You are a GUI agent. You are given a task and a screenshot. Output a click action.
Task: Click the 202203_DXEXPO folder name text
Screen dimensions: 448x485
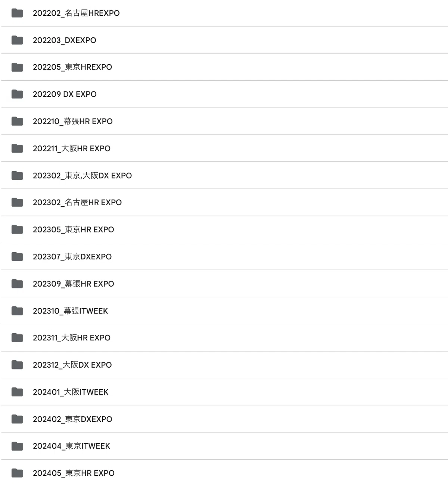(x=64, y=40)
